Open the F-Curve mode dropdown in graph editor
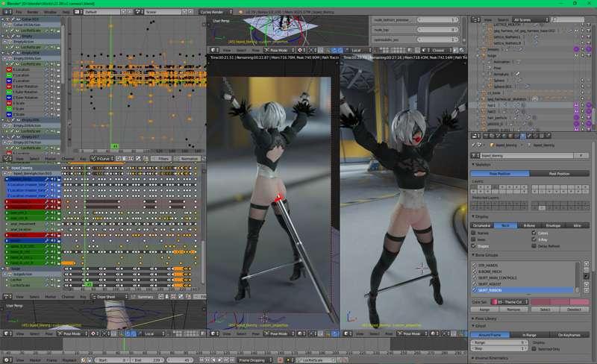The height and width of the screenshot is (364, 597). [102, 158]
